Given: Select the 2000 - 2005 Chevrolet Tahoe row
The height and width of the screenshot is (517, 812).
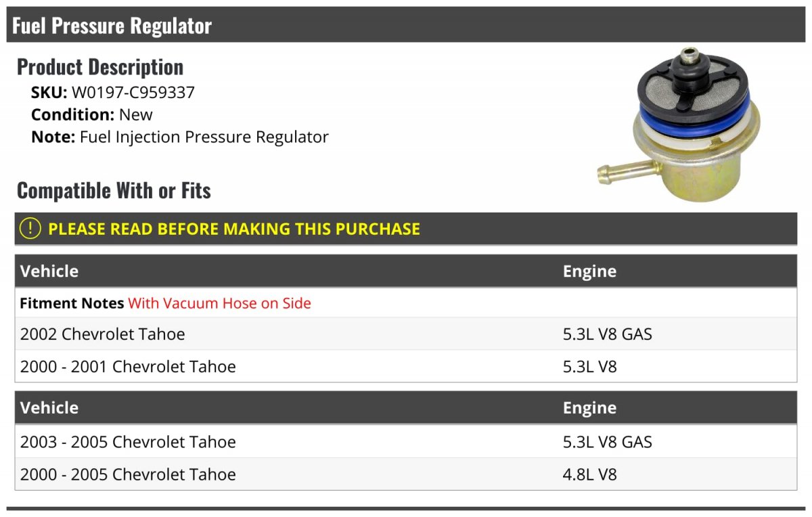Looking at the screenshot, I should click(128, 474).
